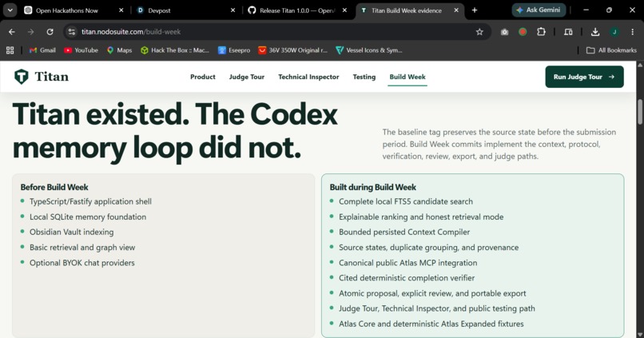Open the tab search dropdown arrow
This screenshot has width=644, height=338.
[x=10, y=10]
